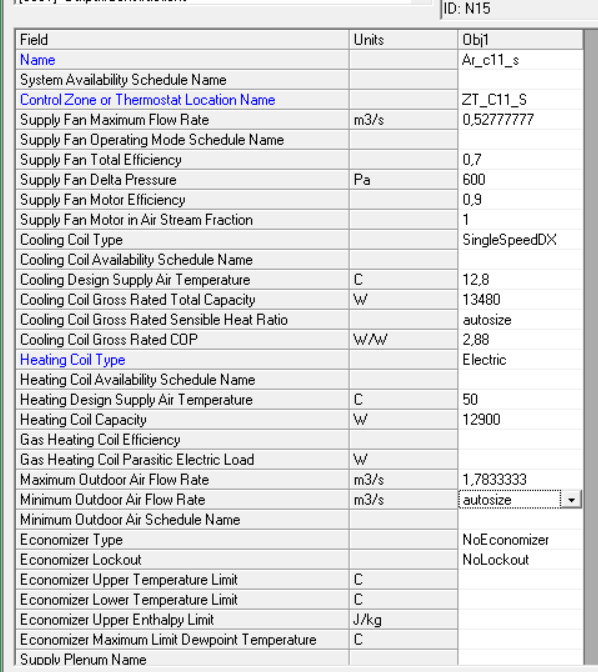This screenshot has width=598, height=672.
Task: Click the empty Cooling Coil Availability Schedule cell
Action: click(x=520, y=260)
